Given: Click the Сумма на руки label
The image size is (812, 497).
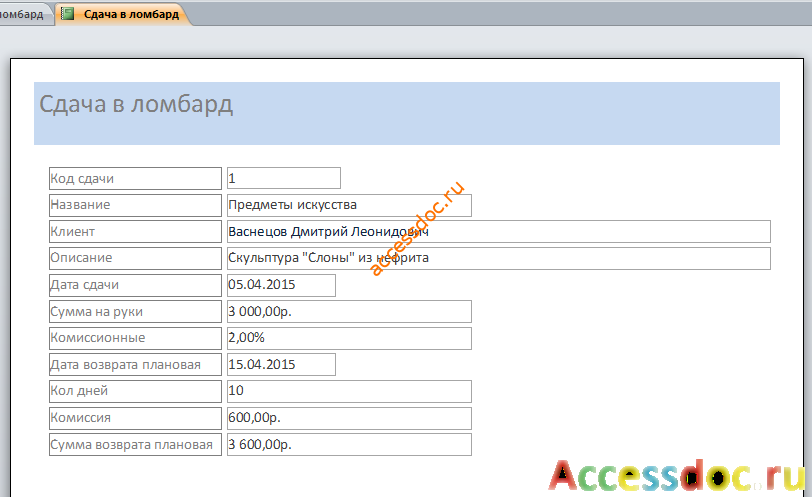Looking at the screenshot, I should tap(135, 312).
